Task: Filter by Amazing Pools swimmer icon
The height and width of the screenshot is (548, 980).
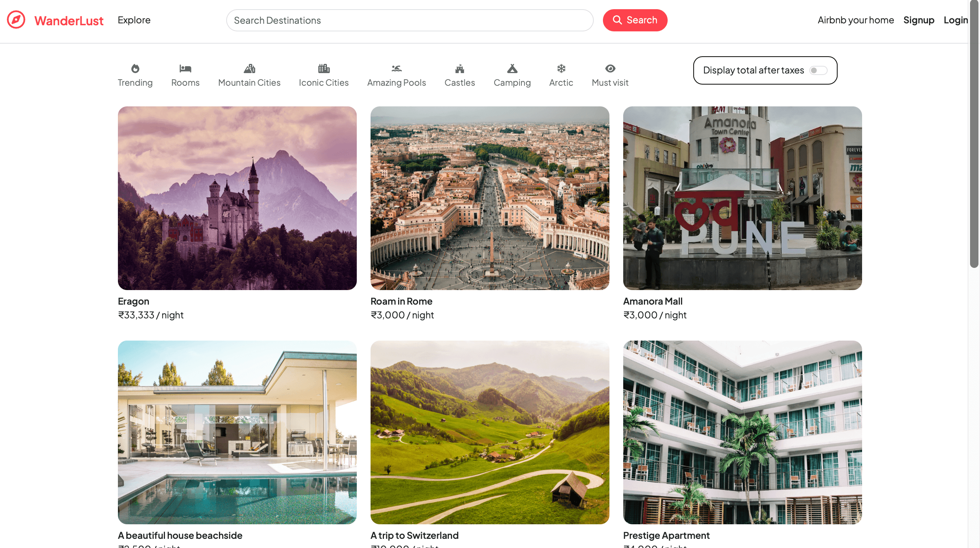Action: (396, 69)
